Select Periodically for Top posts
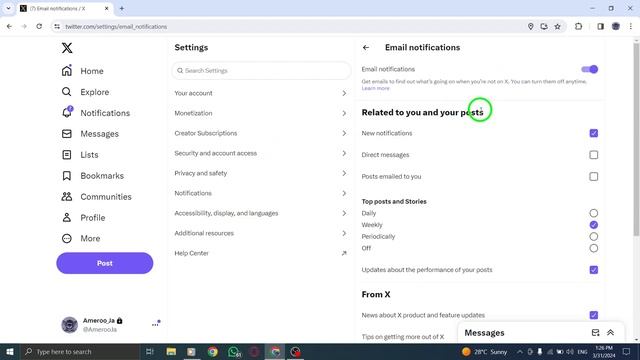The width and height of the screenshot is (640, 360). [x=593, y=236]
